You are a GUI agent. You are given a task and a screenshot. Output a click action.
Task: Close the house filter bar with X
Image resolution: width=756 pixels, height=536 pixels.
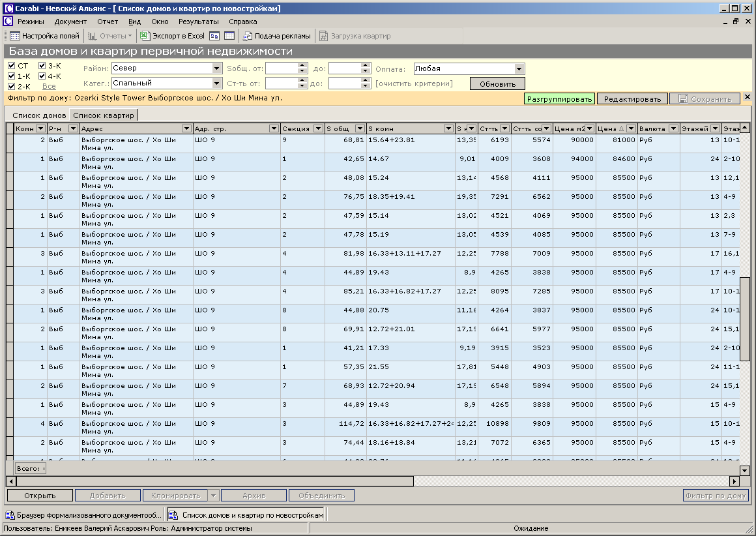tap(748, 97)
